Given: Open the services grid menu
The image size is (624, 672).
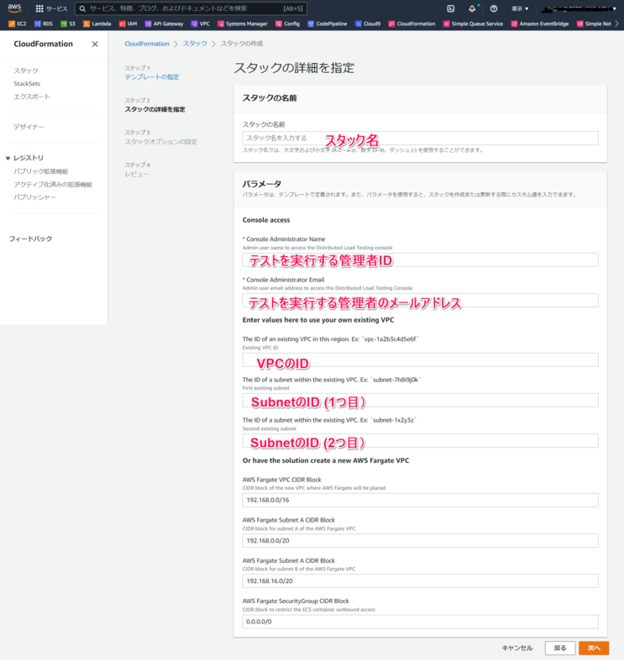Looking at the screenshot, I should (x=39, y=8).
